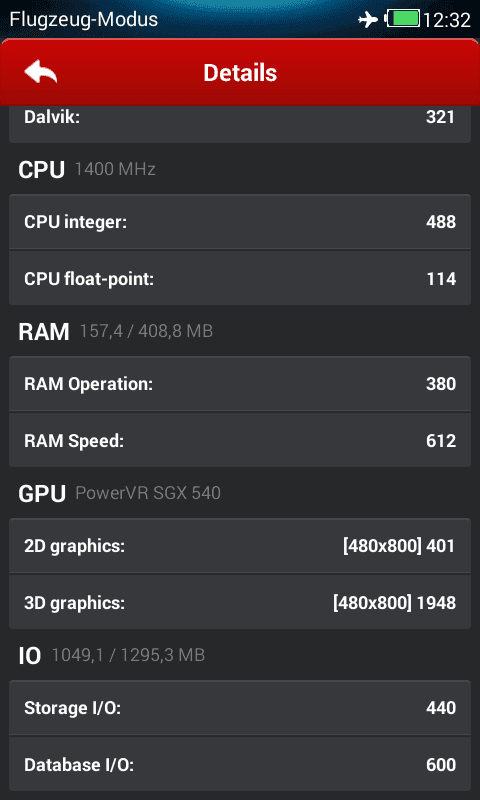Tap the back arrow icon
The width and height of the screenshot is (480, 800).
coord(40,71)
